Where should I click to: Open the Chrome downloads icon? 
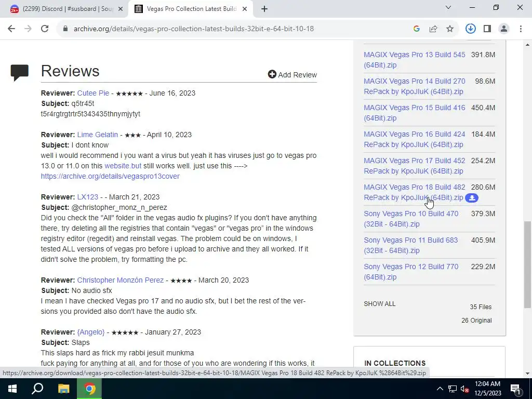pyautogui.click(x=471, y=29)
